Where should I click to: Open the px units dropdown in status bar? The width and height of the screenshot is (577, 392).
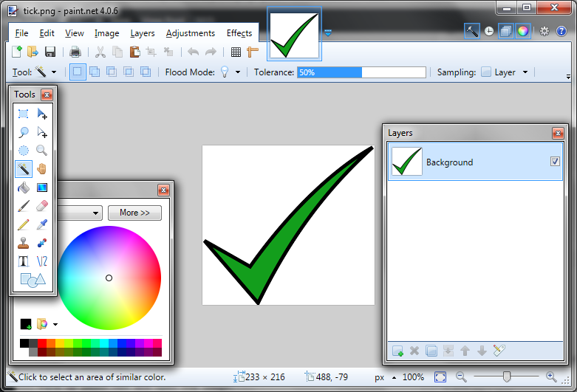pos(394,377)
